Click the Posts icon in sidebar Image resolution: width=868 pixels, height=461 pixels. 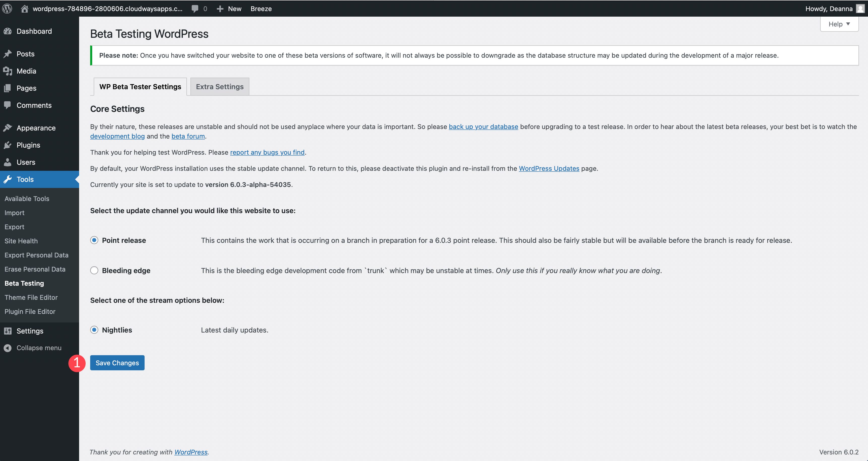[x=9, y=53]
